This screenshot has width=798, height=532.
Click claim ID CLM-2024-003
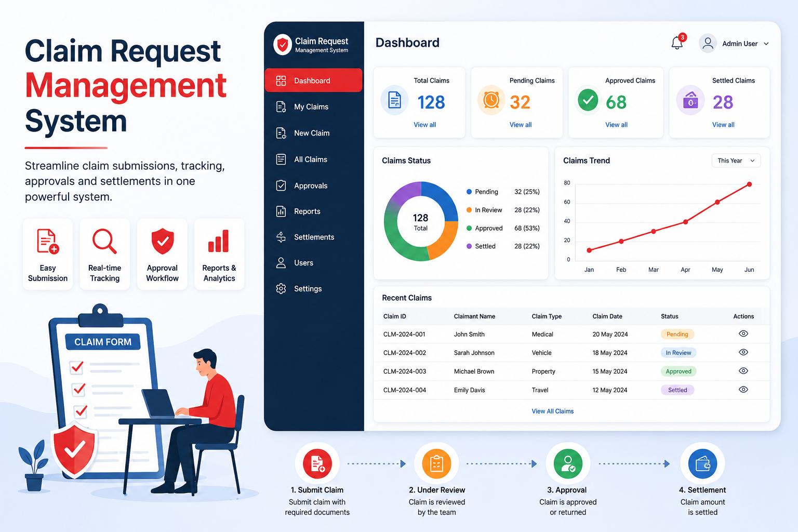[405, 371]
